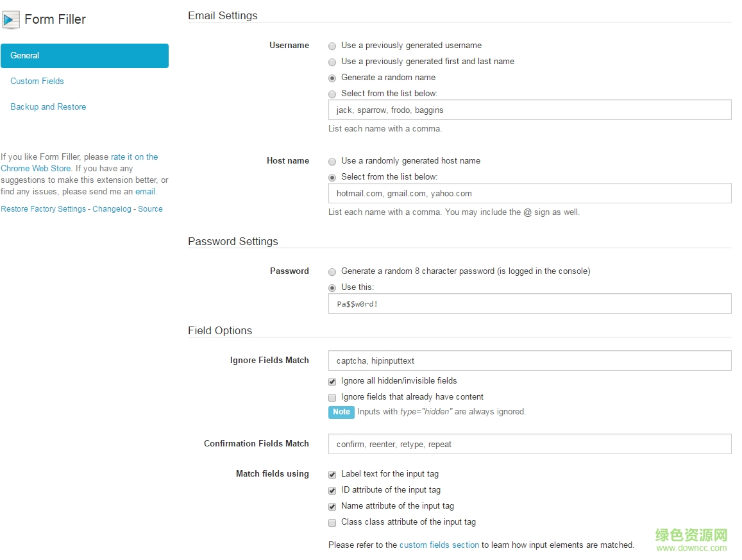
Task: Disable 'Label text for the input tag' matching
Action: (332, 475)
